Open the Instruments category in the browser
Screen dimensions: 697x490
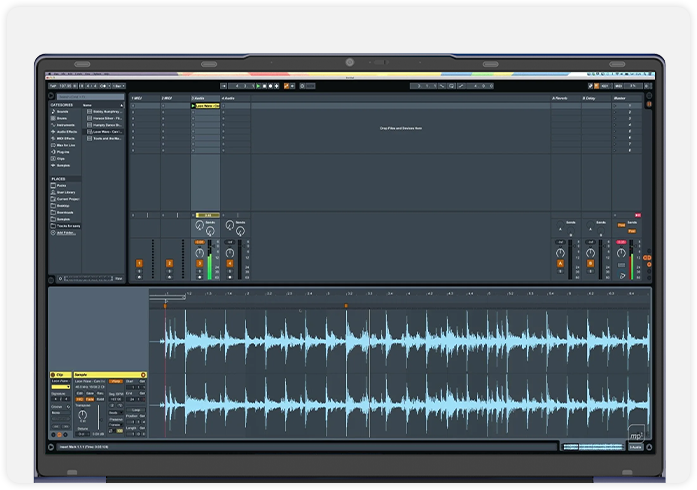(64, 125)
